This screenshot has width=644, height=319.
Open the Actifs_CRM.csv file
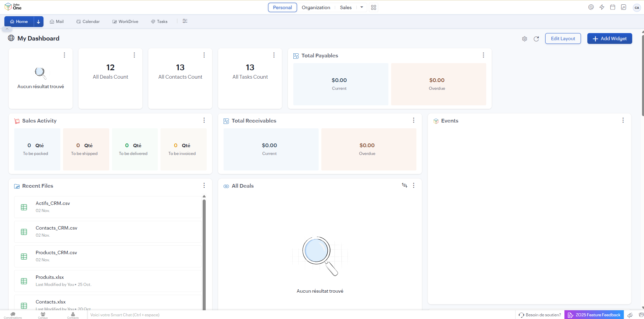(53, 203)
